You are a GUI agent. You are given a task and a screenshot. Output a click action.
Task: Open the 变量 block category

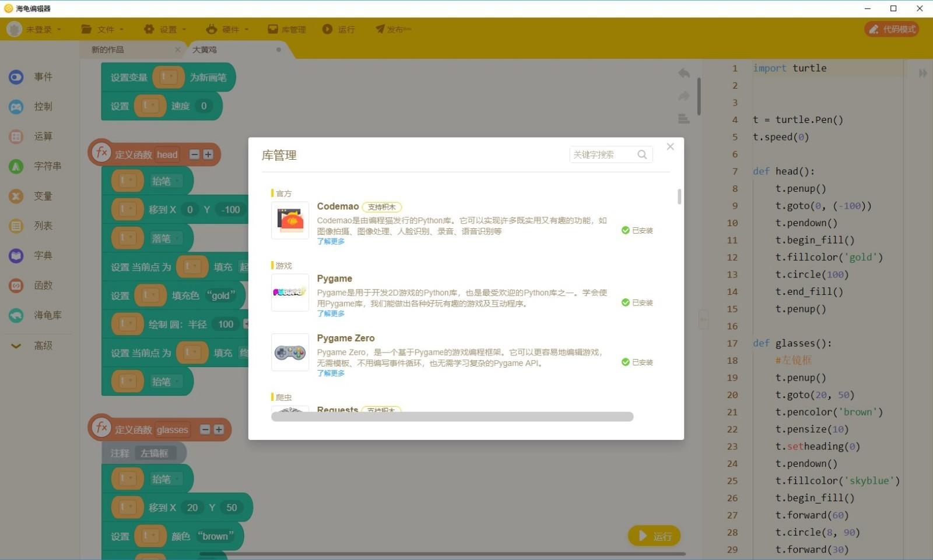click(x=31, y=196)
